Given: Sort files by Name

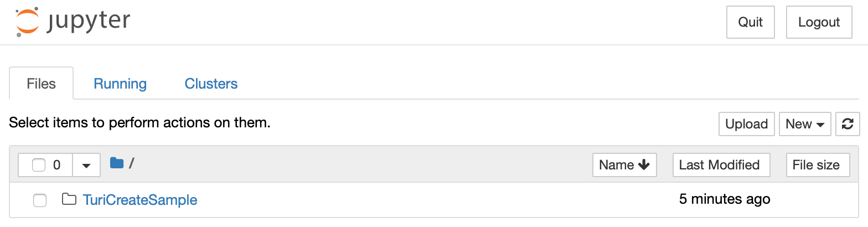Looking at the screenshot, I should click(624, 165).
